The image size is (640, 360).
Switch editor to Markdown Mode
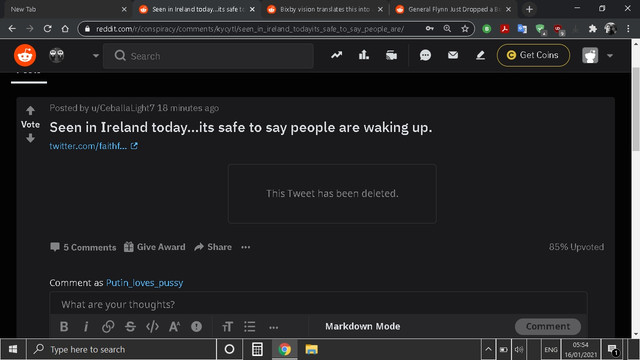point(362,326)
